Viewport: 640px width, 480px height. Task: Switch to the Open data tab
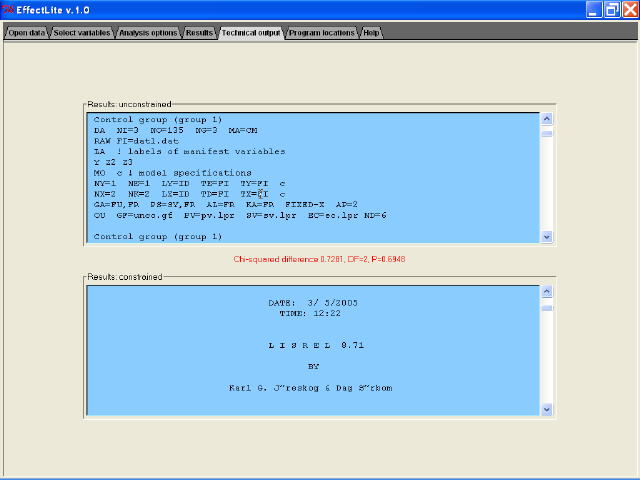(26, 33)
